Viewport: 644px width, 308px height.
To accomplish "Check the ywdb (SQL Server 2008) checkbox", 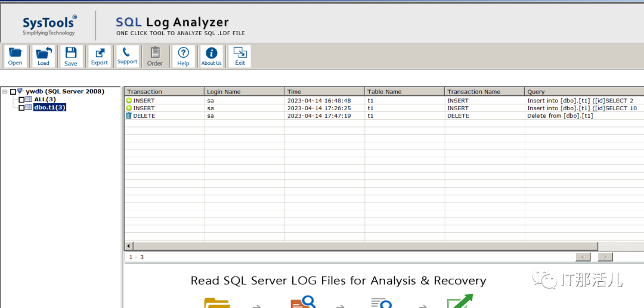I will pos(13,92).
